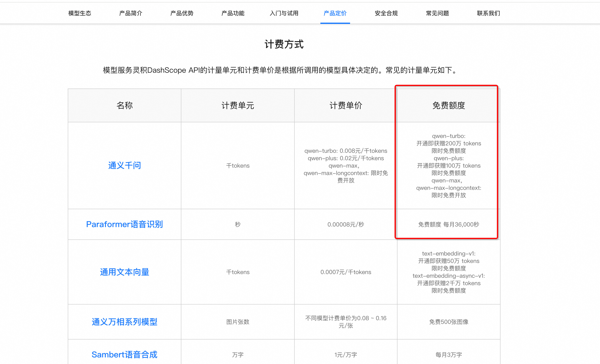Image resolution: width=600 pixels, height=364 pixels.
Task: Visit the Sambert语音合成 link
Action: pyautogui.click(x=124, y=355)
